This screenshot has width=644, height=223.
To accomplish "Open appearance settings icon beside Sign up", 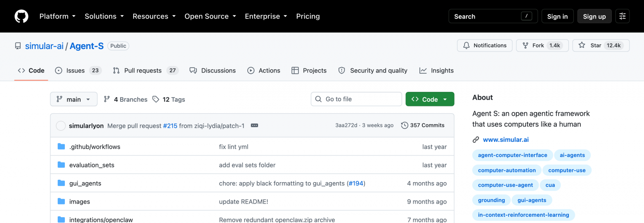I will tap(623, 16).
